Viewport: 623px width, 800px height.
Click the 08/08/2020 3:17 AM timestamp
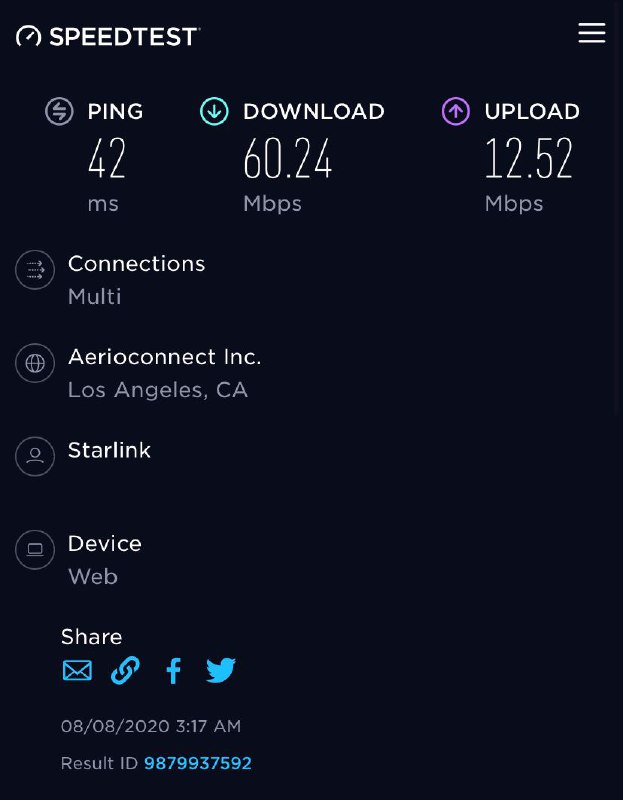(x=151, y=726)
